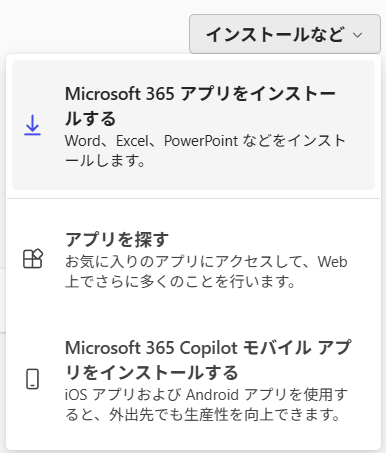Click the separator line below the first item
This screenshot has height=453, width=386.
pos(193,199)
